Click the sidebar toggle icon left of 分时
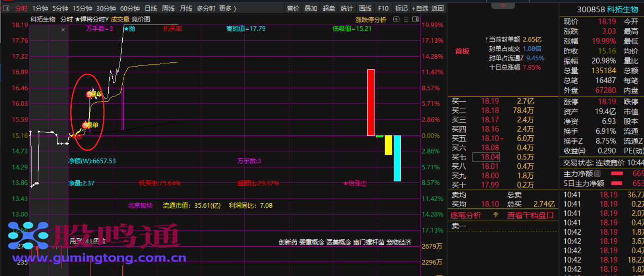The image size is (644, 276). tap(6, 8)
